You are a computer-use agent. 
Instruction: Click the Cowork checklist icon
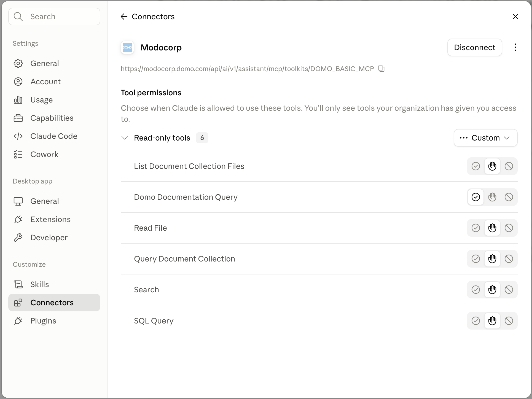pyautogui.click(x=18, y=154)
